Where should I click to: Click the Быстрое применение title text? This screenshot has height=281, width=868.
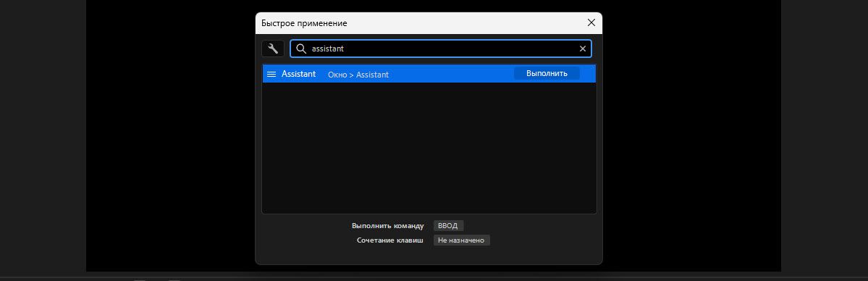click(x=305, y=23)
